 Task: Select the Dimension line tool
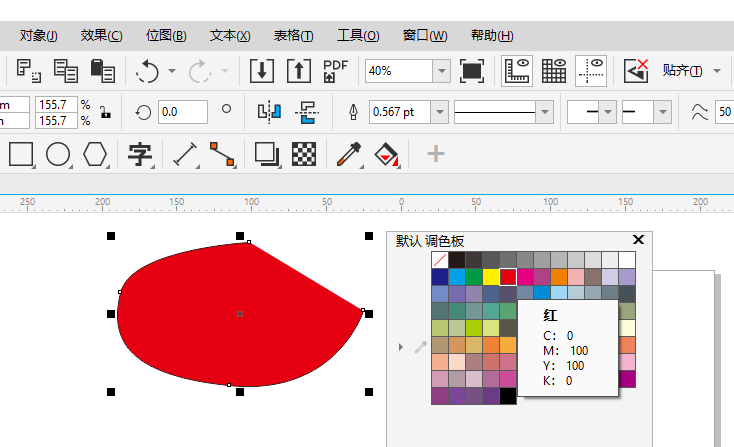185,154
